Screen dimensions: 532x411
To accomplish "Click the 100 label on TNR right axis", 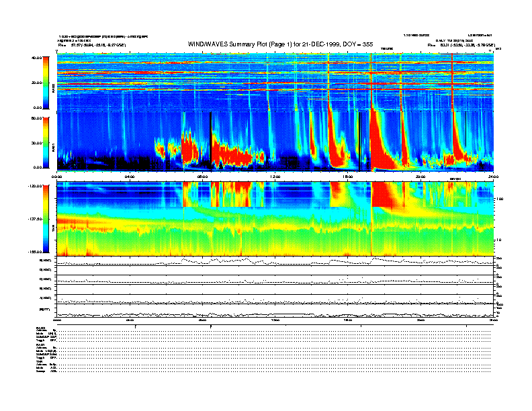I will pyautogui.click(x=500, y=199).
